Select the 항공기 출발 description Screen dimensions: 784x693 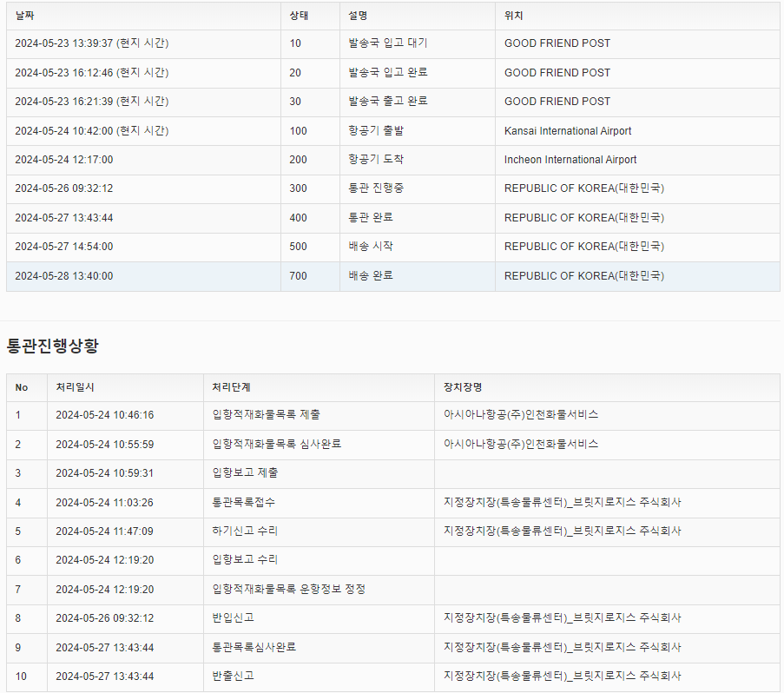point(376,130)
